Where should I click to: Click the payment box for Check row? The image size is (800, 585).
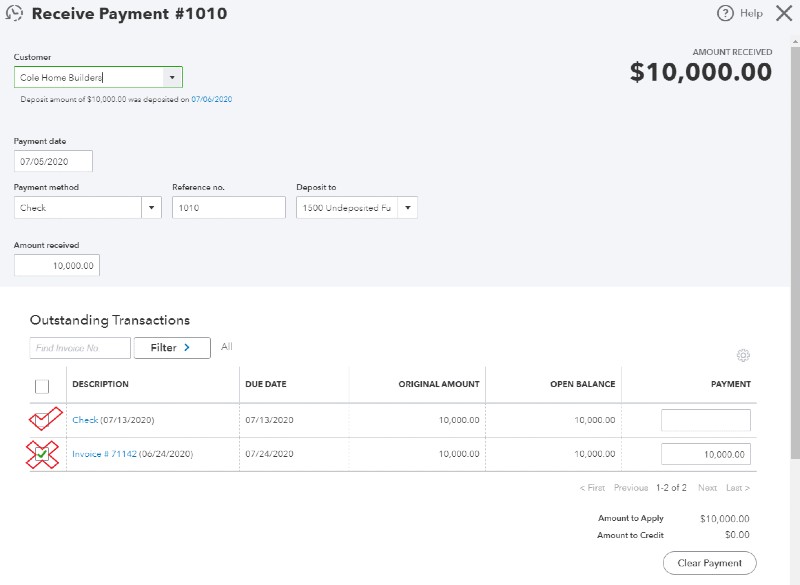coord(706,420)
